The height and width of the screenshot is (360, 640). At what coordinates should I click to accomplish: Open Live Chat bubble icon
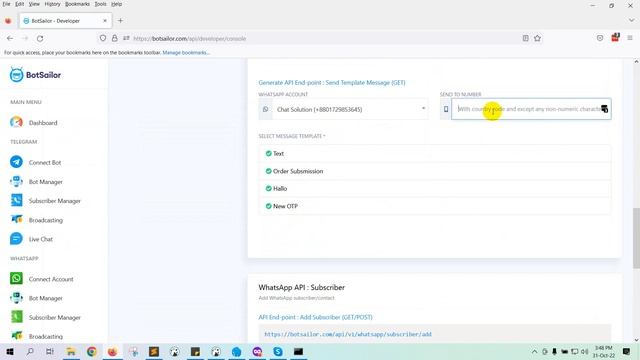[16, 239]
